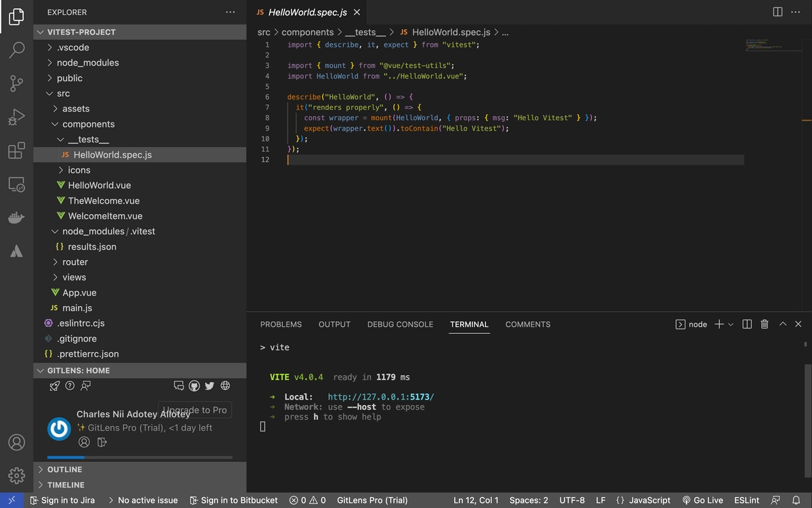Open the Extensions view
The image size is (812, 508).
[x=17, y=150]
